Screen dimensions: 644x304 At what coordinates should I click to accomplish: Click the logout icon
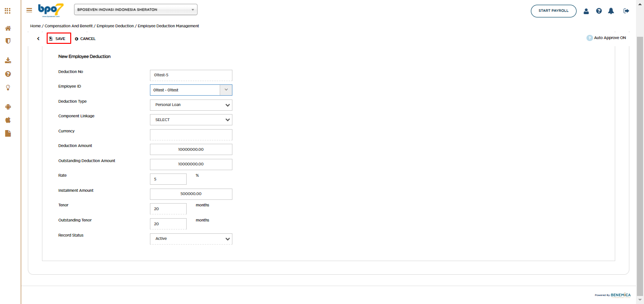[x=626, y=11]
